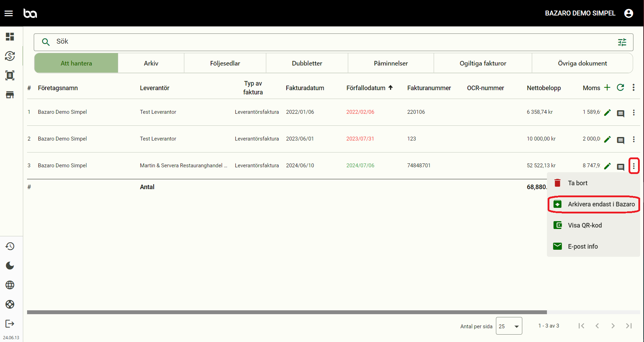
Task: Go to first page of results
Action: coord(581,326)
